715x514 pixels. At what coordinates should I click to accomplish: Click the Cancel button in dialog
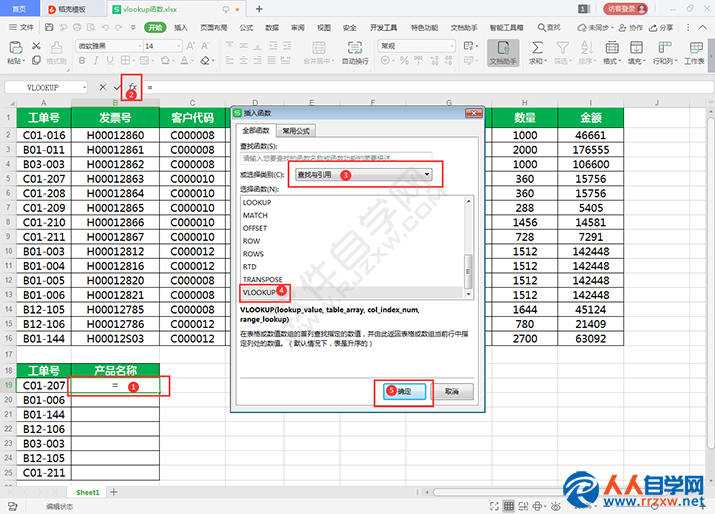452,391
